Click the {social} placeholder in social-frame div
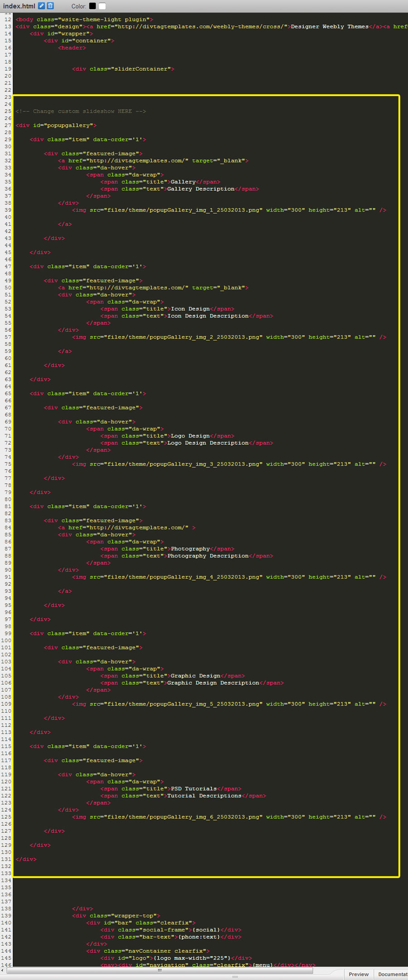The image size is (408, 980). pos(206,930)
